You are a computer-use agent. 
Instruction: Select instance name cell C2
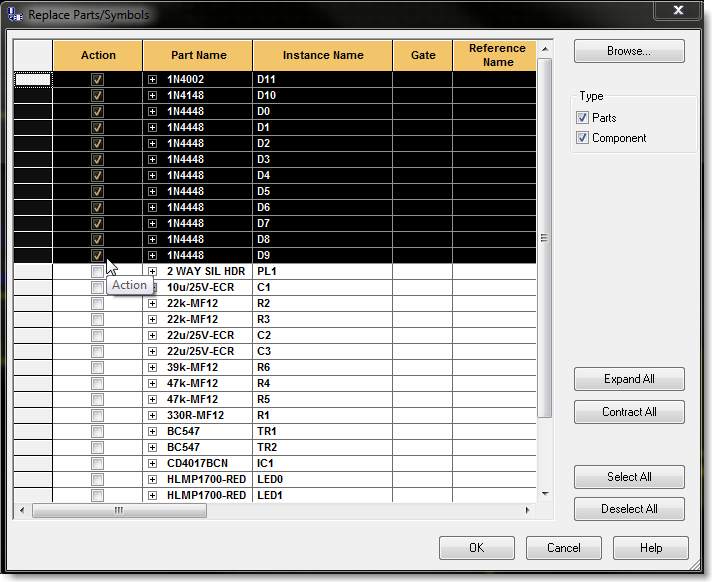click(322, 335)
